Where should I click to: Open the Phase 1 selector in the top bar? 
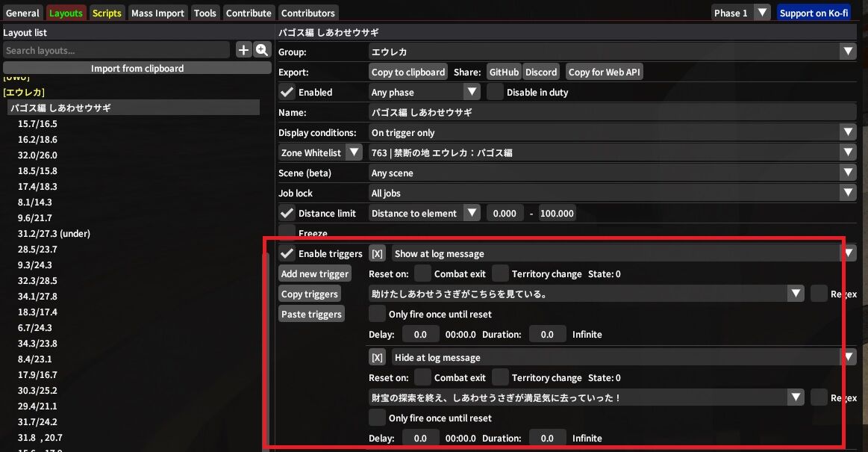740,12
